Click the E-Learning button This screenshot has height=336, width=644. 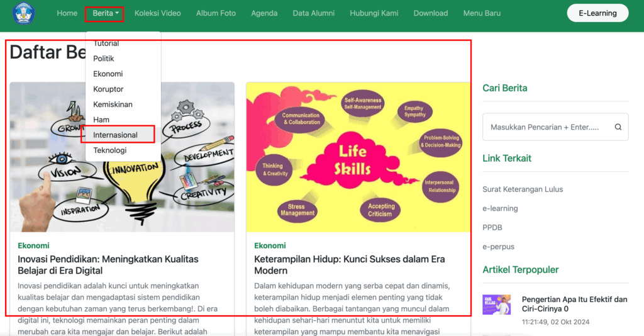[x=597, y=13]
